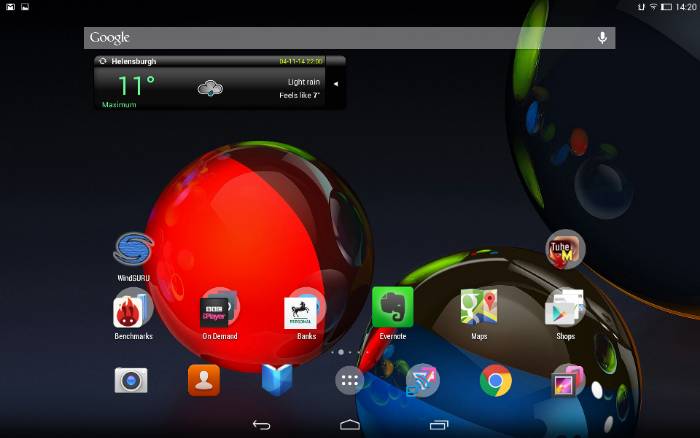
Task: Tap the 11° temperature reading
Action: pyautogui.click(x=136, y=86)
